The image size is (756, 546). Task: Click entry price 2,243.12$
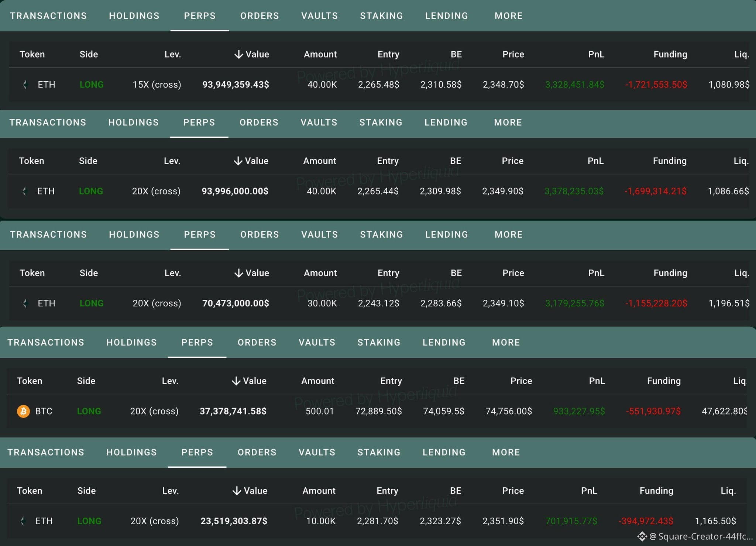tap(378, 303)
